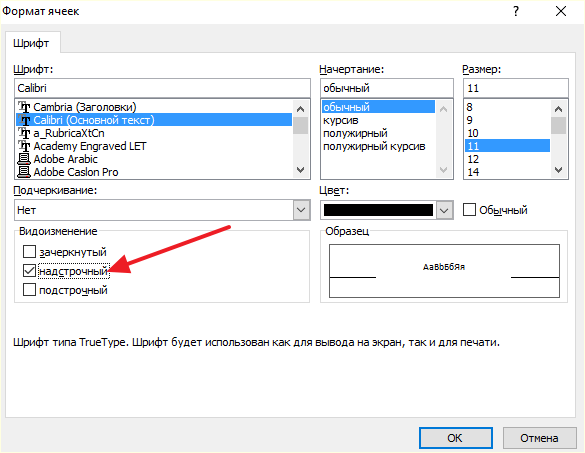The image size is (585, 453).
Task: Select Calibri (Основной текст) font
Action: click(154, 120)
